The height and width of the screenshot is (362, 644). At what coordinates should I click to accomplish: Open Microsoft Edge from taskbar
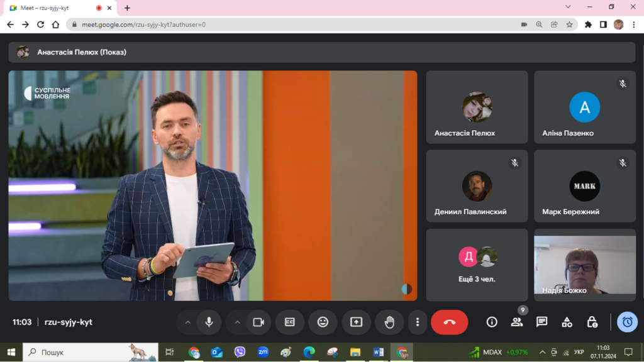tap(309, 352)
